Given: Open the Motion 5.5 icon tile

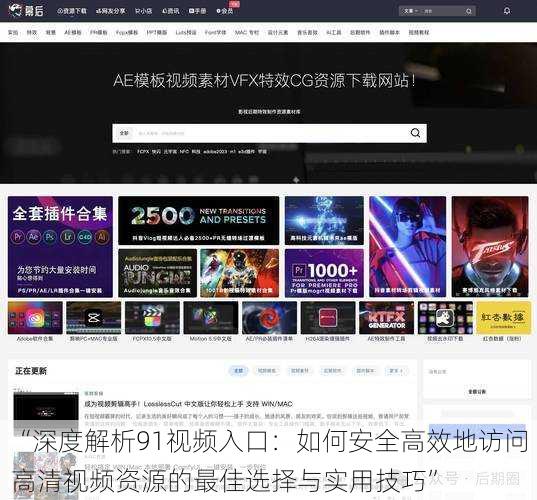Looking at the screenshot, I should (x=211, y=318).
